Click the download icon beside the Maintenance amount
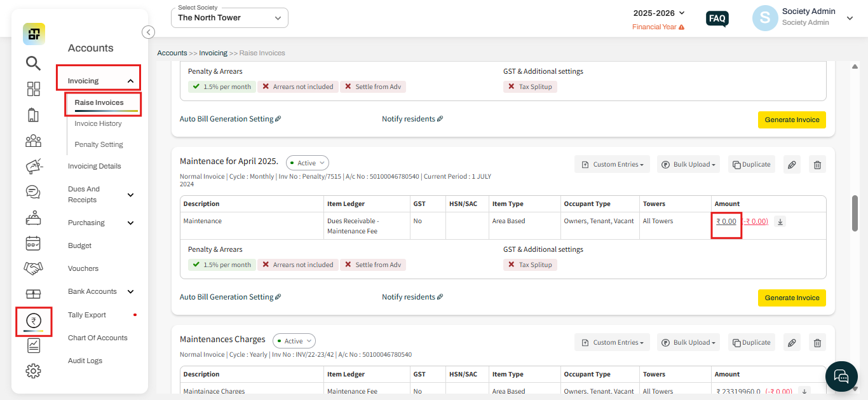This screenshot has width=868, height=400. (780, 221)
